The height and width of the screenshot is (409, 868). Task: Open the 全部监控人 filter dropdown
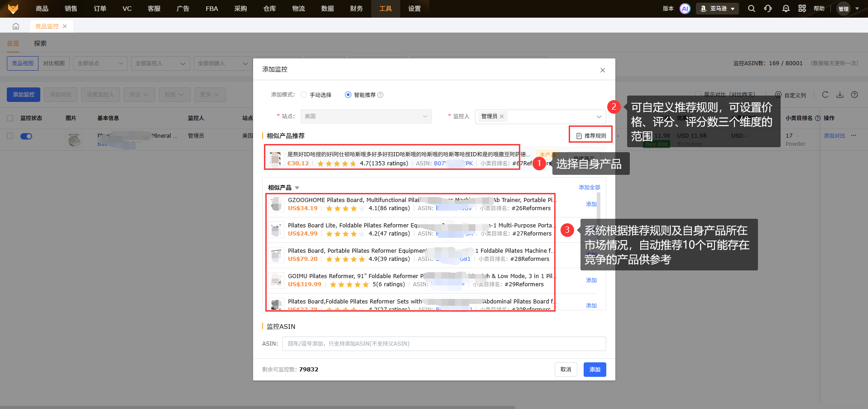(x=160, y=63)
